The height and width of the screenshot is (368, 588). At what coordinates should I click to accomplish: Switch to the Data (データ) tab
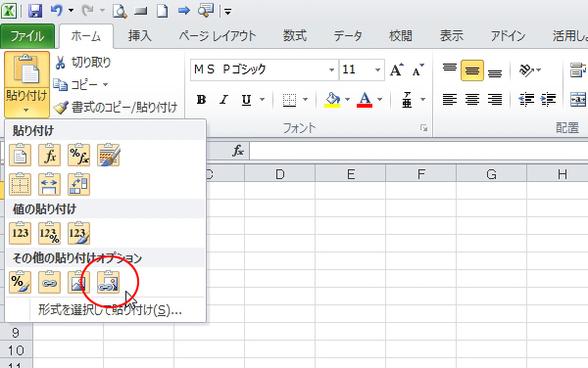(x=348, y=36)
